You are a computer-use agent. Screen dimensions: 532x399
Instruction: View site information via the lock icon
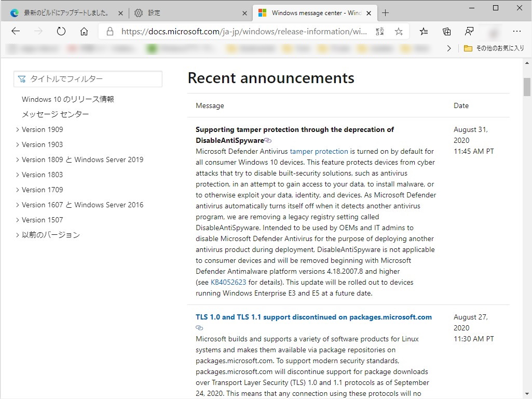(x=110, y=32)
